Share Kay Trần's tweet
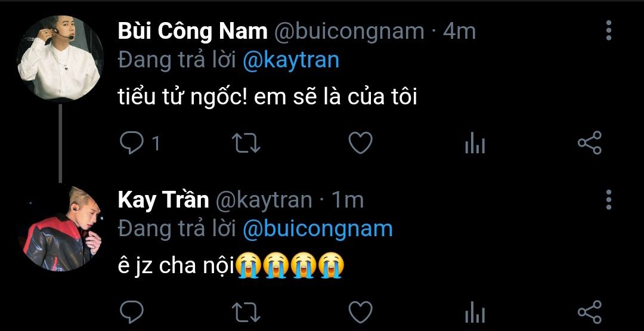Image resolution: width=644 pixels, height=331 pixels. point(590,312)
